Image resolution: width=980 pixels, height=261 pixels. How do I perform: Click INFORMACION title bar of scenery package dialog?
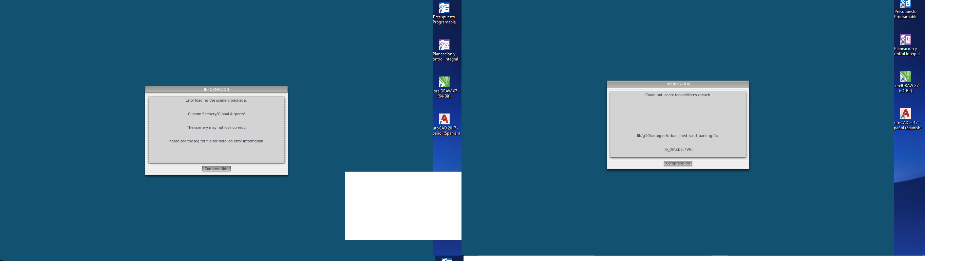tap(216, 89)
